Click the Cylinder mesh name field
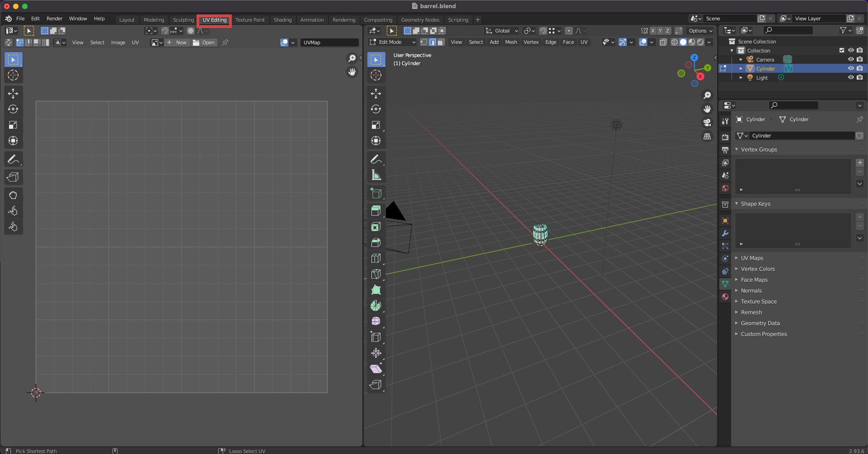This screenshot has height=454, width=868. point(802,136)
